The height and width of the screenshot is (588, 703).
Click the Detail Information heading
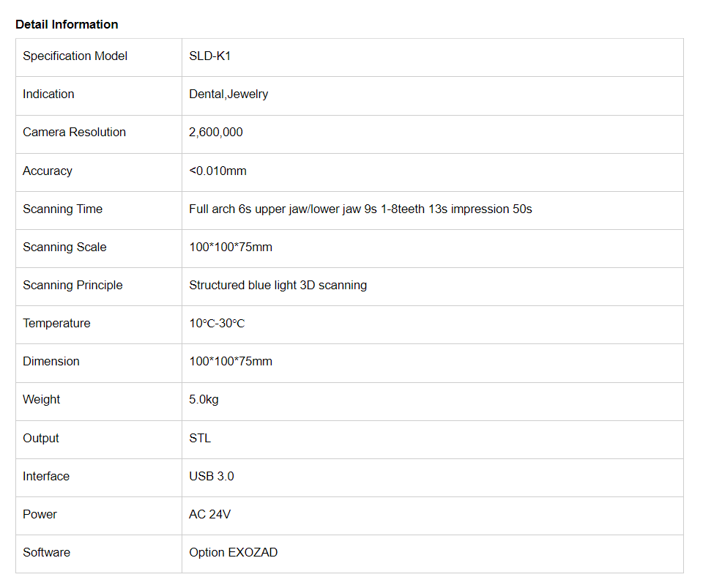tap(67, 24)
